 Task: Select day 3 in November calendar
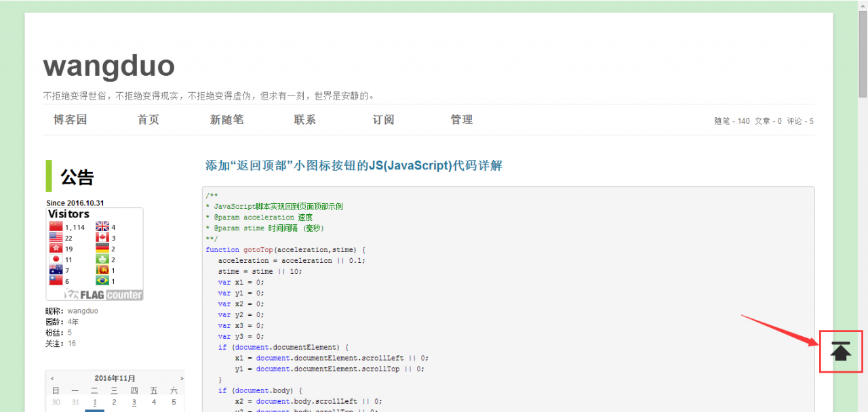point(134,402)
